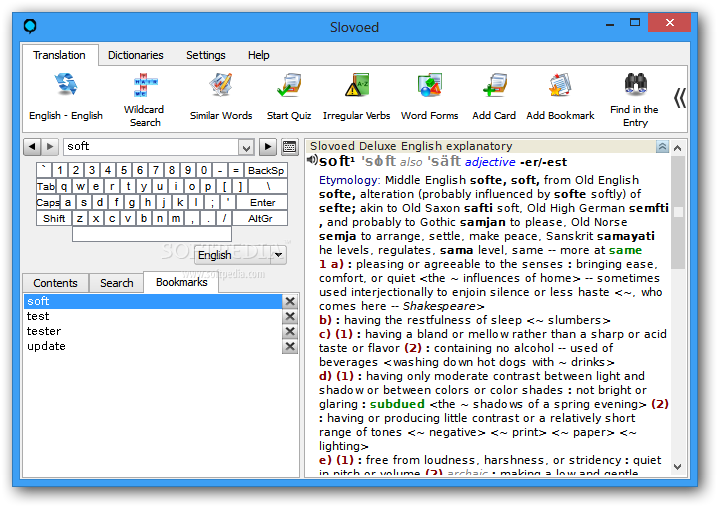Switch to the Search tab
Viewport: 718px width, 507px height.
(117, 283)
